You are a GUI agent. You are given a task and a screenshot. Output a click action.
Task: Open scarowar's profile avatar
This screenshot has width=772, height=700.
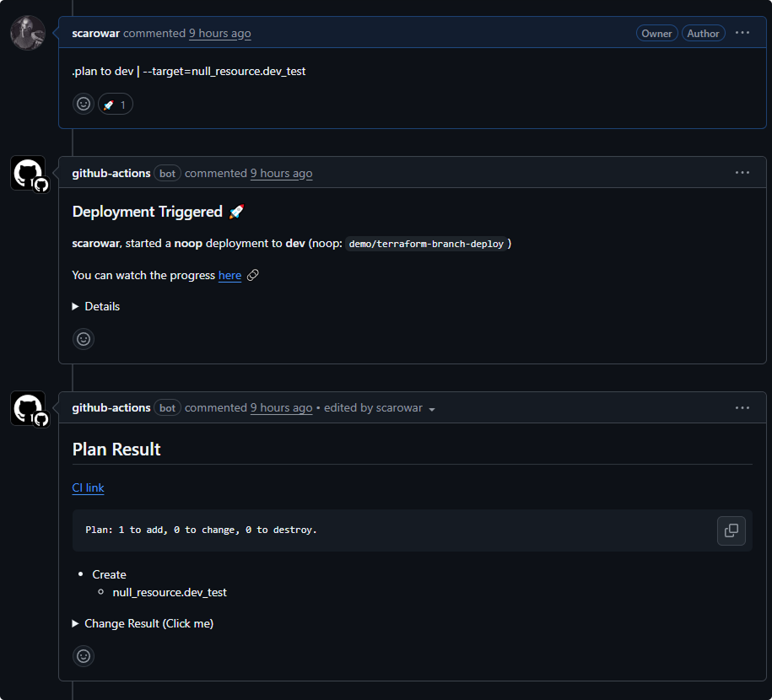[x=28, y=33]
